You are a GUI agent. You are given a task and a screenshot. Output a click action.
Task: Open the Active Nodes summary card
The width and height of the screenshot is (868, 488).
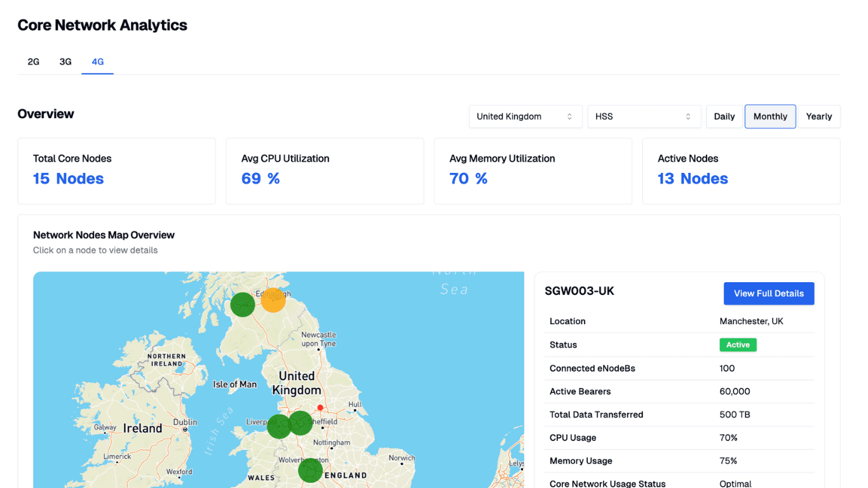741,171
